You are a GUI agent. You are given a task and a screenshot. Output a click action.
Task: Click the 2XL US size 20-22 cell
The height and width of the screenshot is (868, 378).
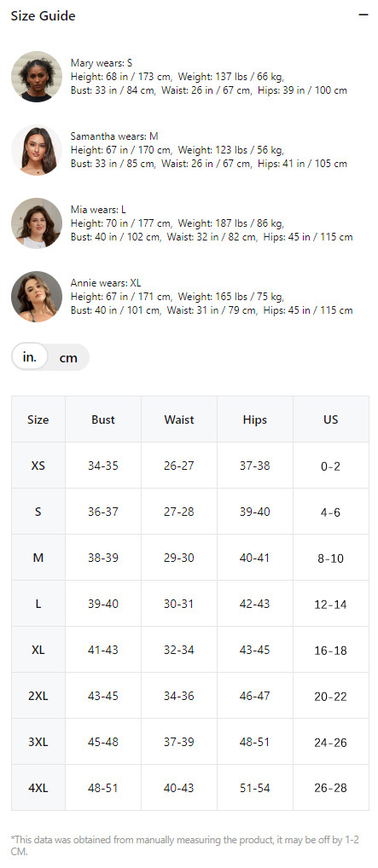tap(331, 696)
